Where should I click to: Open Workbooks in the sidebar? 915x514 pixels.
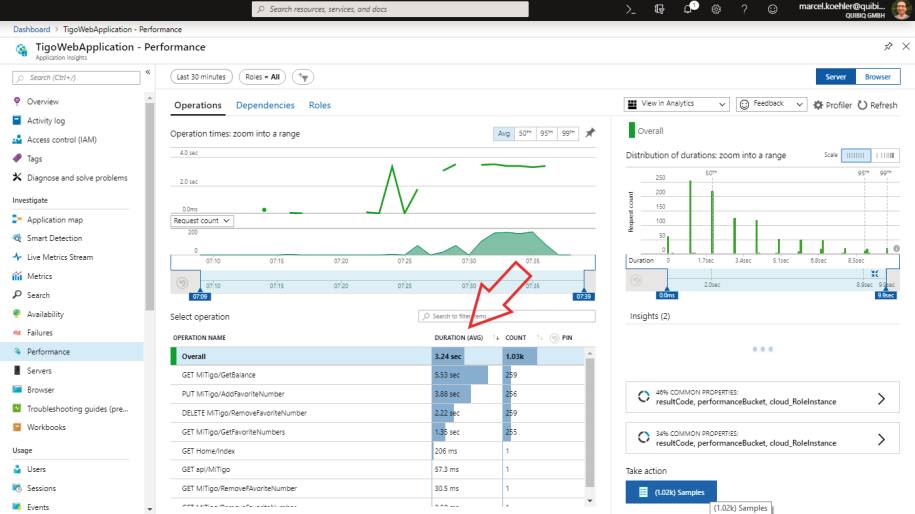coord(46,427)
